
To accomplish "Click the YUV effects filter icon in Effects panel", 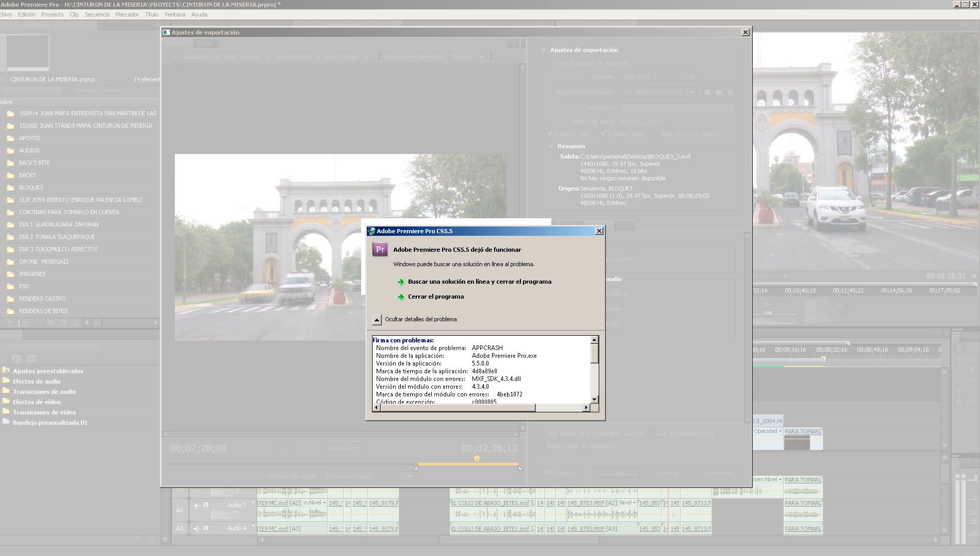I will coord(31,358).
